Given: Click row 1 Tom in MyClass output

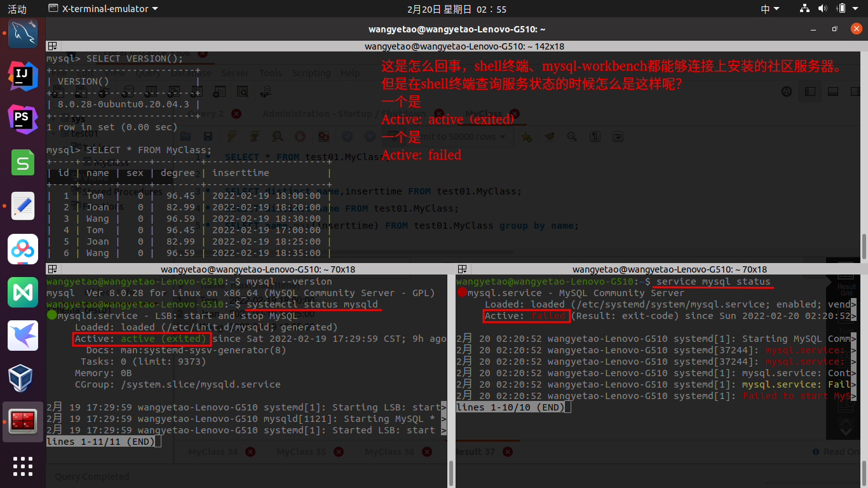Looking at the screenshot, I should coord(189,196).
